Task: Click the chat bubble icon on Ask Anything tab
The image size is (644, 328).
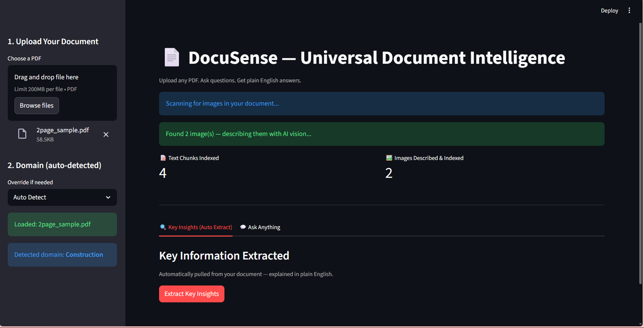Action: coord(243,227)
